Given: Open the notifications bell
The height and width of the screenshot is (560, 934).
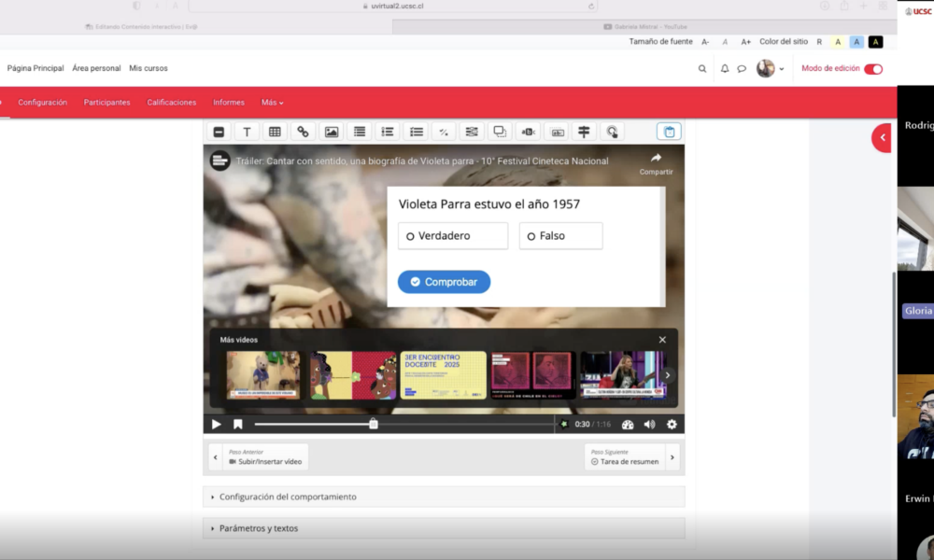Looking at the screenshot, I should point(725,68).
